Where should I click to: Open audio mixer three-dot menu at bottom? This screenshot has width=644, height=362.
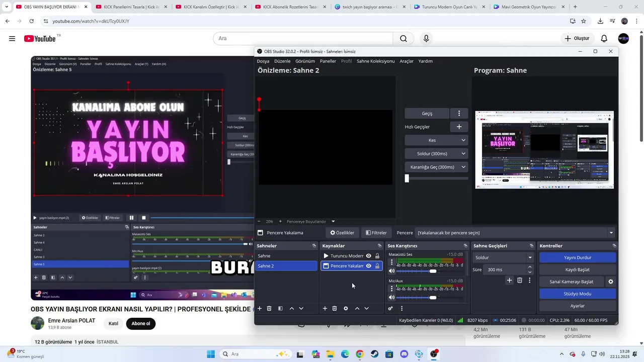[401, 308]
